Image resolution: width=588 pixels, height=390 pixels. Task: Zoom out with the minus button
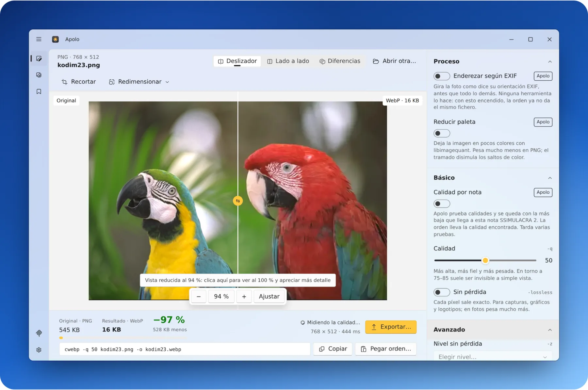click(x=199, y=297)
